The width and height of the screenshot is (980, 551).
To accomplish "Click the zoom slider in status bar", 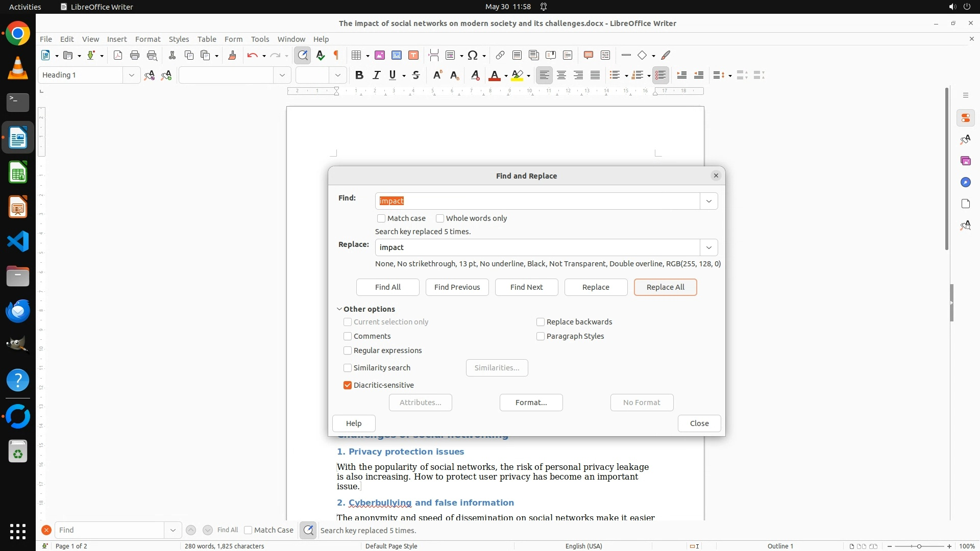I will tap(919, 546).
